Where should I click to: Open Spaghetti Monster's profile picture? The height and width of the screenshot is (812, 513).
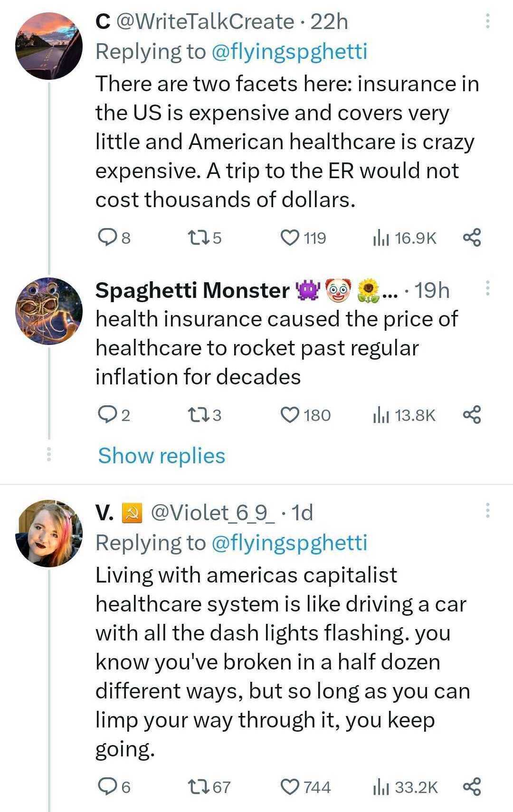49,311
